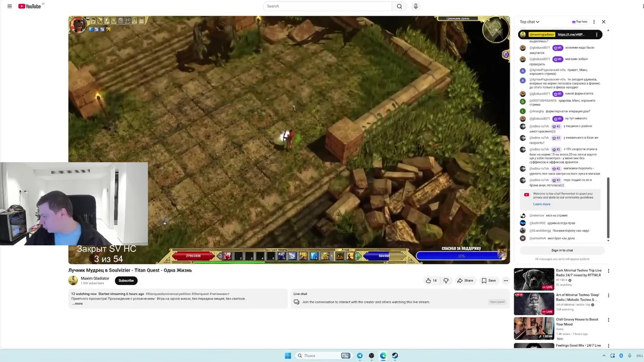Close the live chat panel
Viewport: 644px width, 362px height.
604,22
